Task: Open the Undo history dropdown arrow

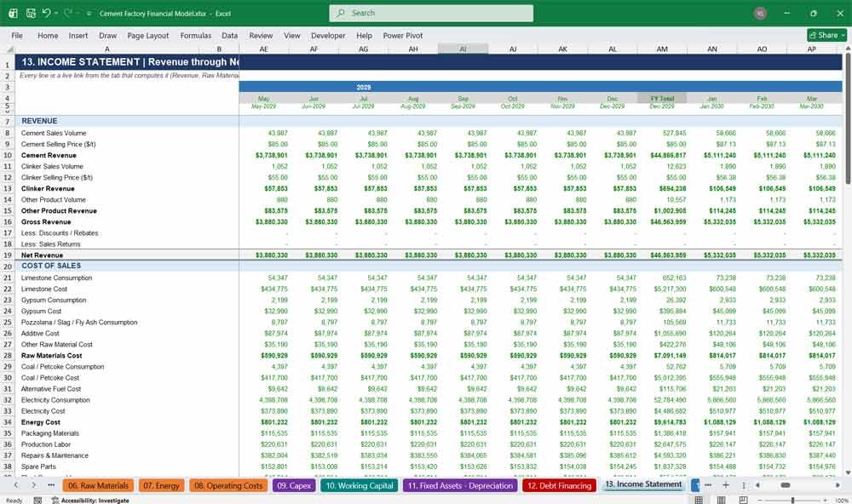Action: point(56,14)
